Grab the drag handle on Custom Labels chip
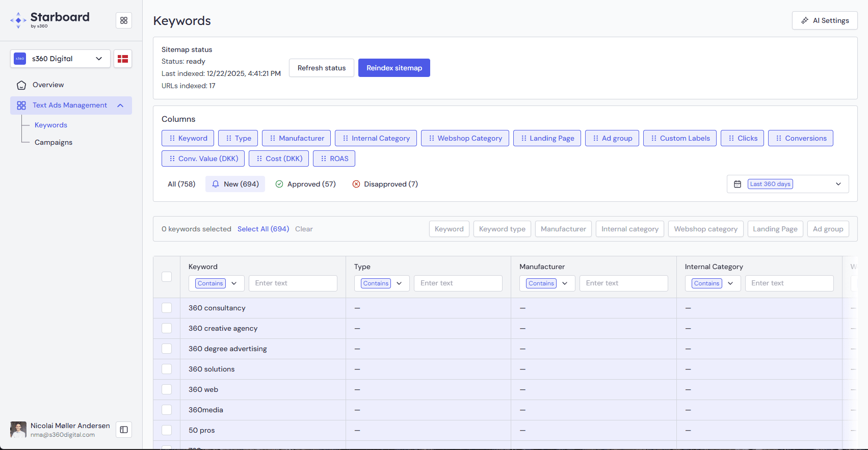This screenshot has height=450, width=868. [x=654, y=138]
